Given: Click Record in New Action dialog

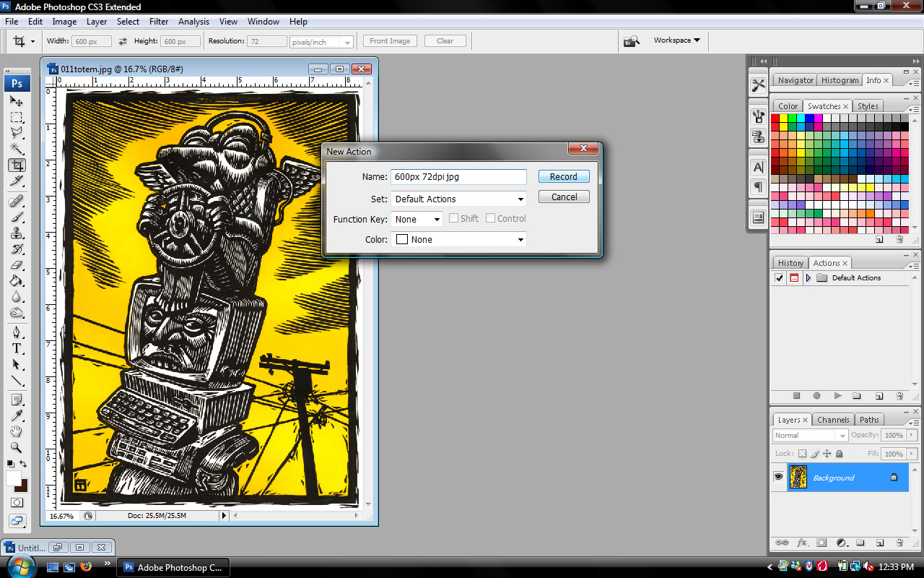Looking at the screenshot, I should [564, 176].
